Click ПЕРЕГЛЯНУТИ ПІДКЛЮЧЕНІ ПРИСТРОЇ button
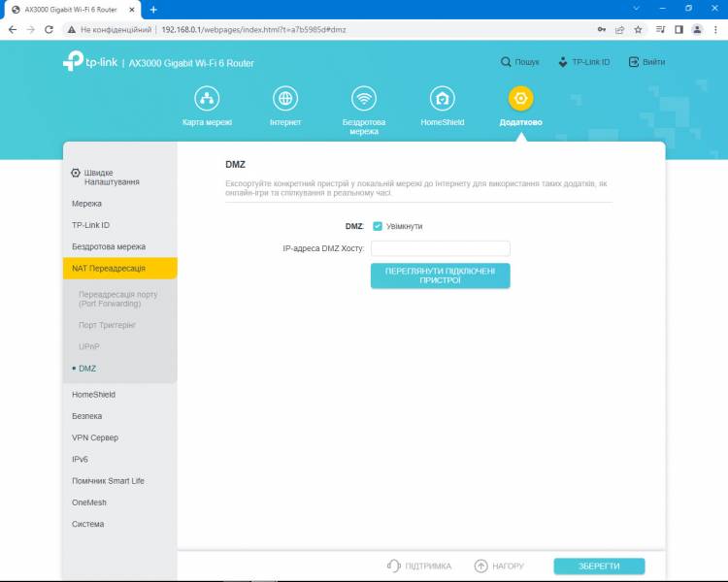The image size is (728, 582). [440, 275]
